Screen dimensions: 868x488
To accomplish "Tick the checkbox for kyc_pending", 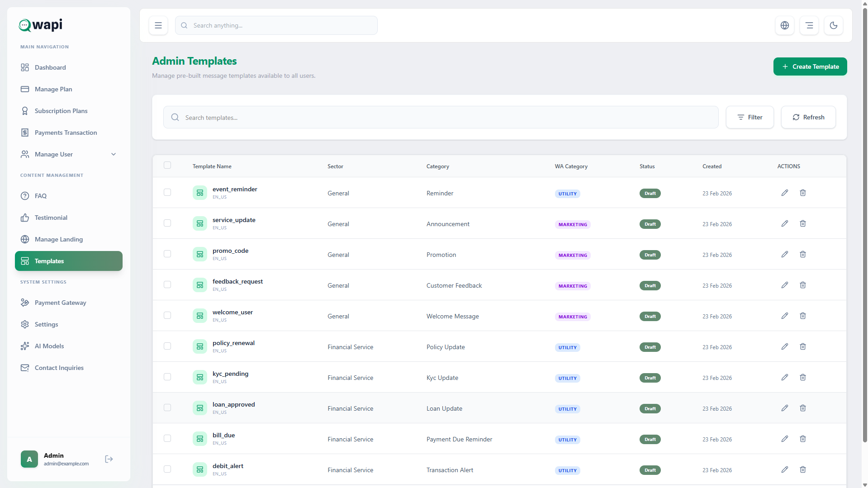I will click(167, 377).
